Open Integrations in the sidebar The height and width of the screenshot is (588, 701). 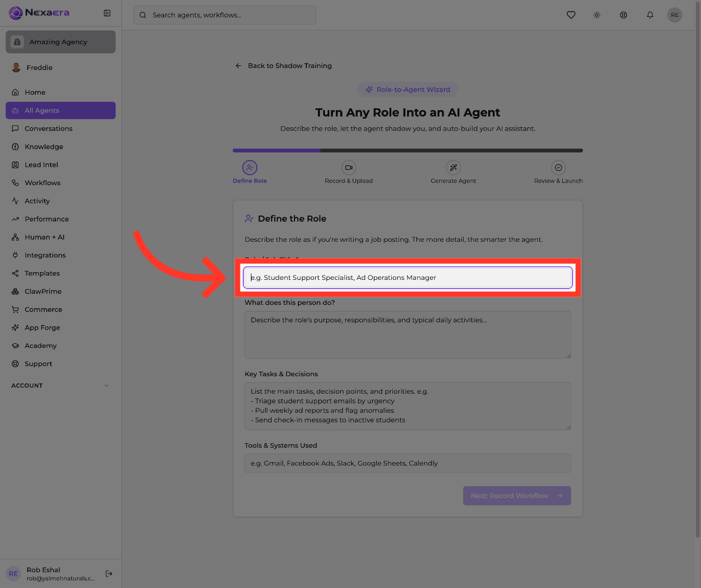tap(60, 255)
